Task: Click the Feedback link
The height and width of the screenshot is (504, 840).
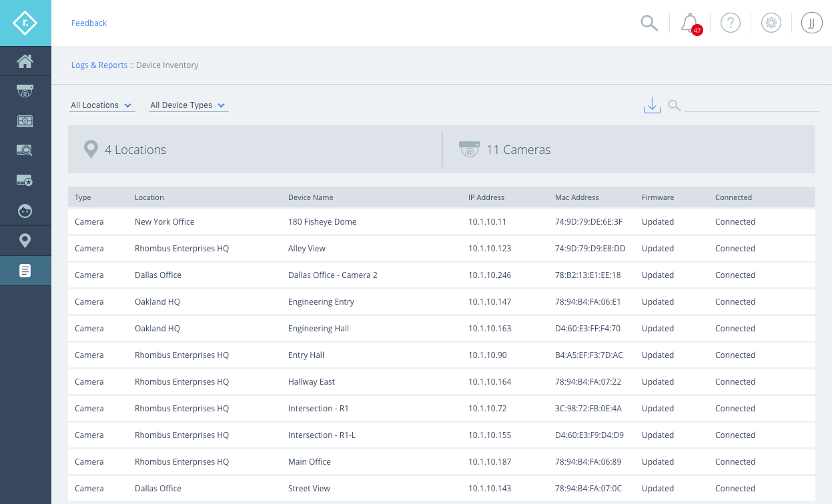Action: [x=89, y=23]
